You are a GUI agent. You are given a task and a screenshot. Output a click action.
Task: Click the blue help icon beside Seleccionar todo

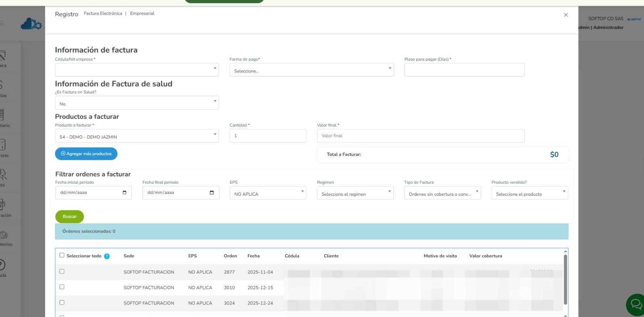point(107,256)
